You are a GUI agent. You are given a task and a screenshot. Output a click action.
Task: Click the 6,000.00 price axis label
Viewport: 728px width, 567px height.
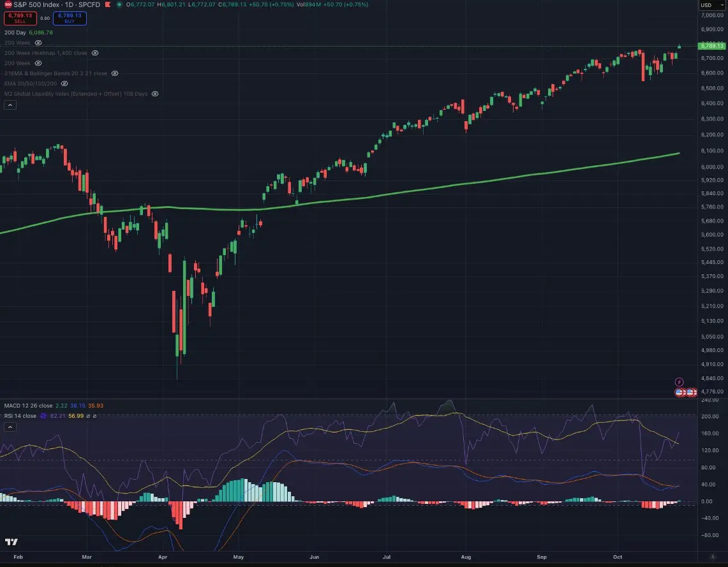(712, 166)
